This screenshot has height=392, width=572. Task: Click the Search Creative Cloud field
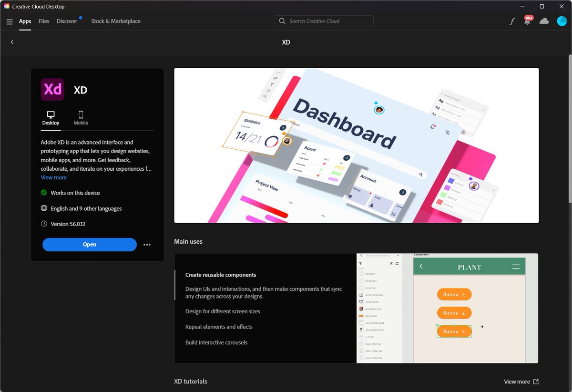point(324,21)
